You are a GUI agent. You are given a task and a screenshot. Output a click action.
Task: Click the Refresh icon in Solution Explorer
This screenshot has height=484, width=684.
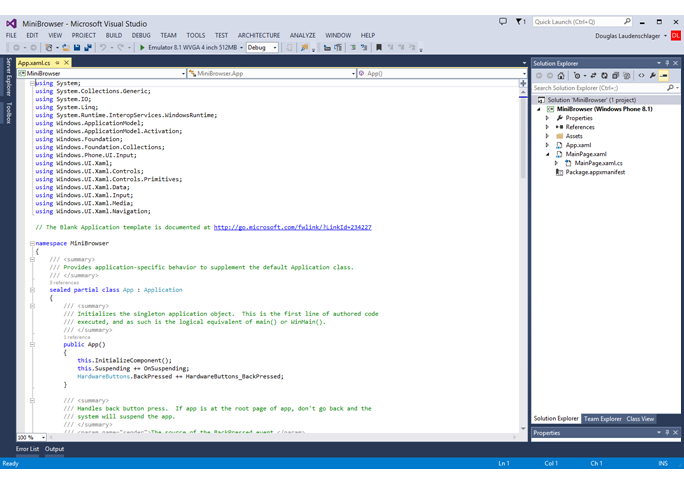(604, 76)
